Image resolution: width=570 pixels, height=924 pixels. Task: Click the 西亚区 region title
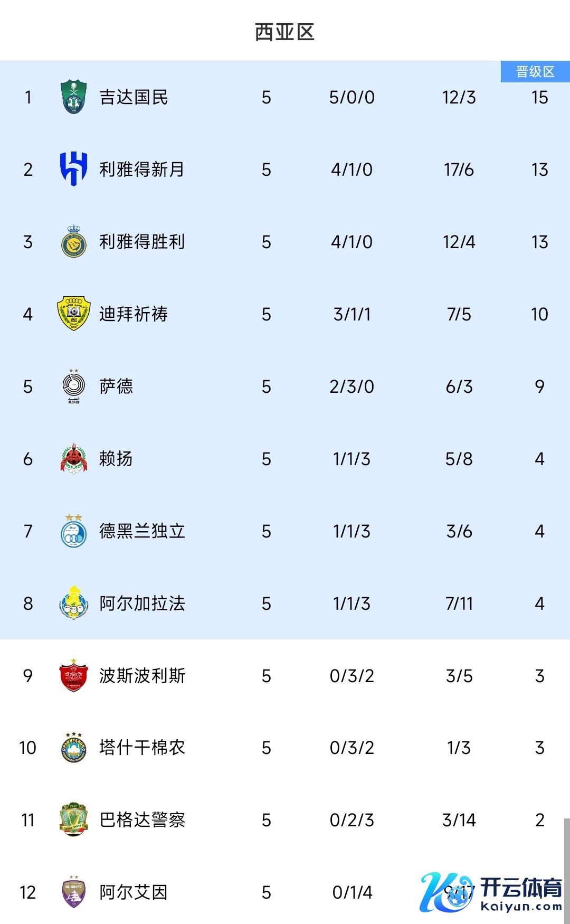point(284,32)
